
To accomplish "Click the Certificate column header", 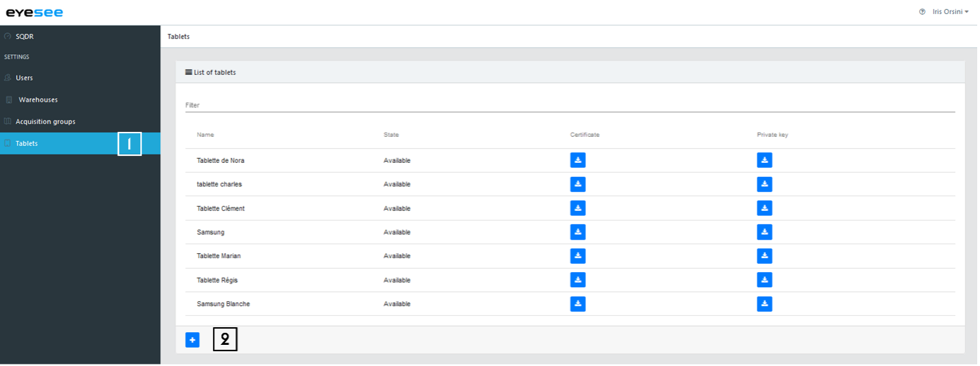I will [x=584, y=135].
